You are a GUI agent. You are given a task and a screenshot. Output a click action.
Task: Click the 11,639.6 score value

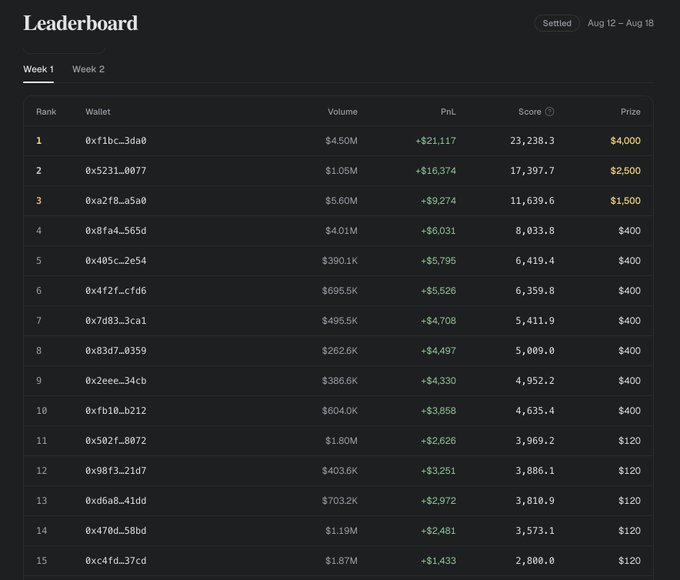[x=532, y=200]
